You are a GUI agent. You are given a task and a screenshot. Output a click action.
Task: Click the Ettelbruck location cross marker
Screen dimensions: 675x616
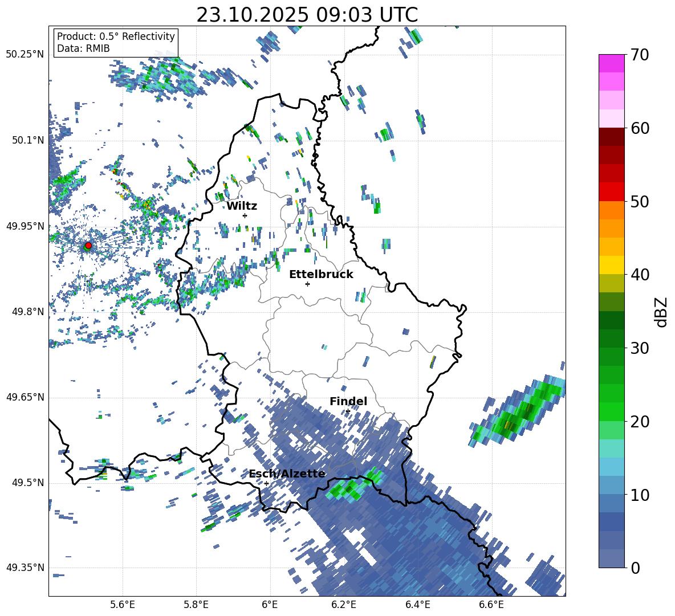click(x=307, y=284)
